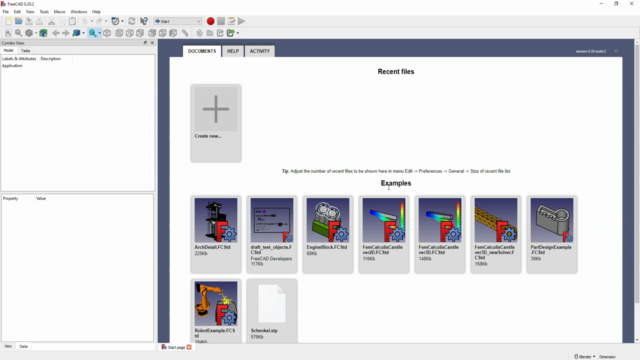Click the Make link icon

(220, 33)
